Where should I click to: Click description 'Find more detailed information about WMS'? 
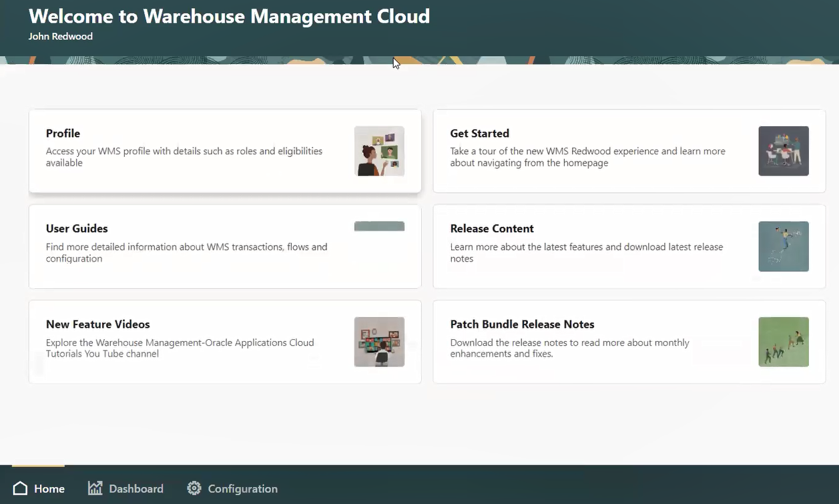(x=187, y=252)
